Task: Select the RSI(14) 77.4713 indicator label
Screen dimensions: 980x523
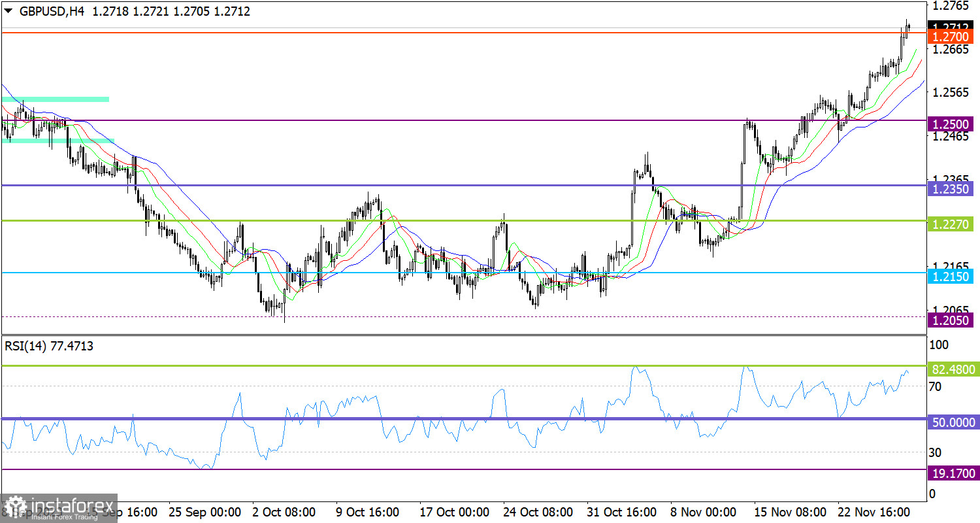Action: (x=49, y=346)
